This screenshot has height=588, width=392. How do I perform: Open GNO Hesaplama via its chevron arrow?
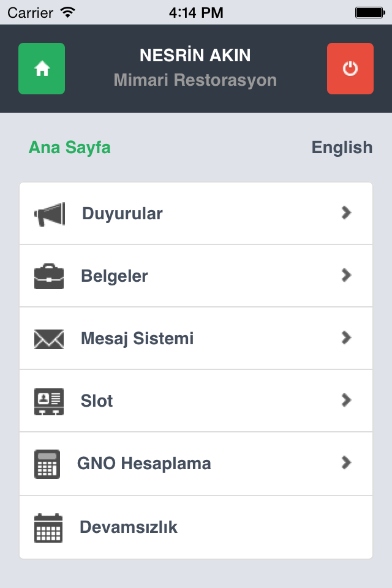tap(346, 463)
